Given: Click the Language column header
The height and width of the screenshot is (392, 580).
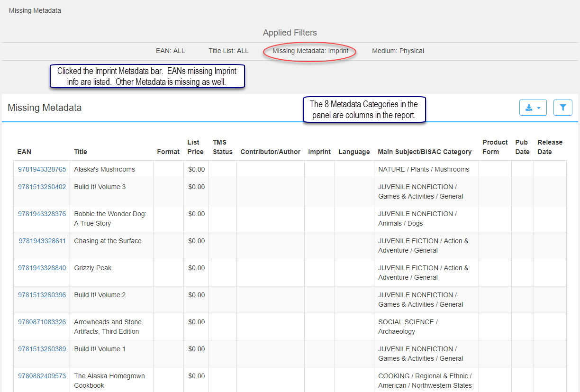Looking at the screenshot, I should [x=354, y=152].
